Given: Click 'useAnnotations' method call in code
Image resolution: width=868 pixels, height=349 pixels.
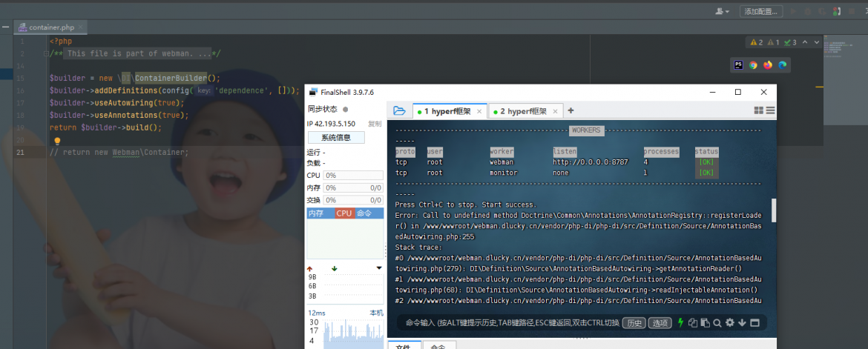Looking at the screenshot, I should coord(127,115).
